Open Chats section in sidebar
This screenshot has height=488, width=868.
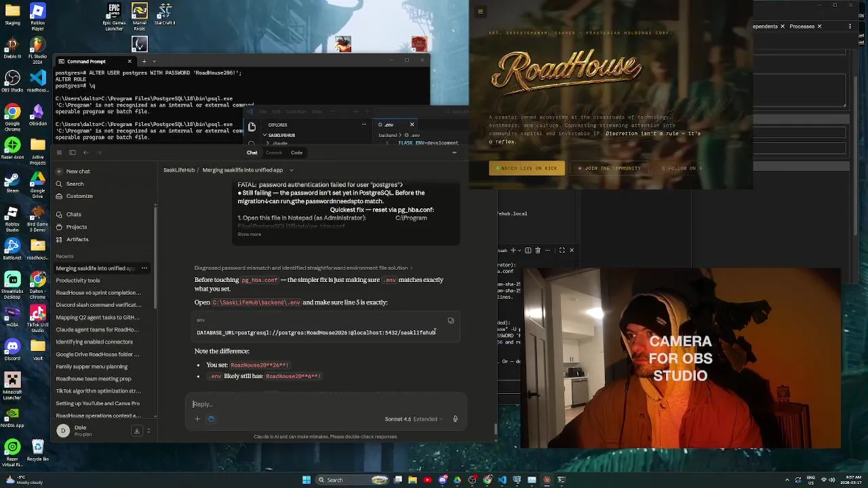click(69, 214)
